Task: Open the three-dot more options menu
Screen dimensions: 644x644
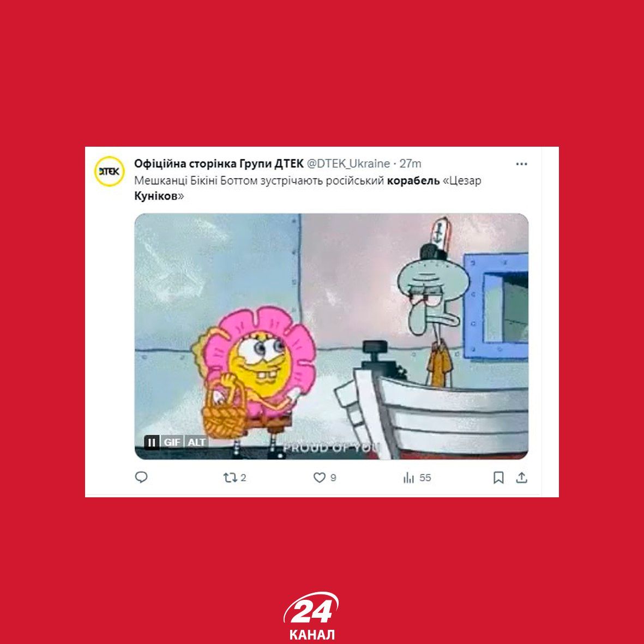Action: click(521, 164)
